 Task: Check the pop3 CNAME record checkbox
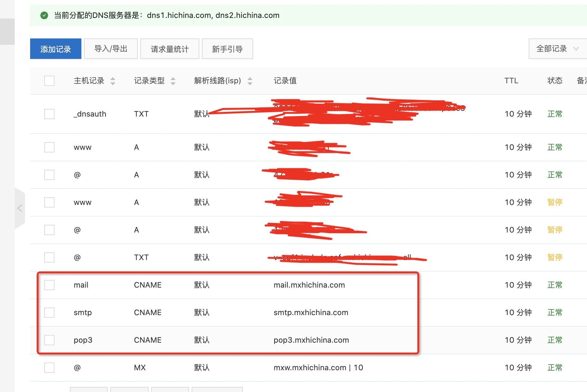(49, 340)
